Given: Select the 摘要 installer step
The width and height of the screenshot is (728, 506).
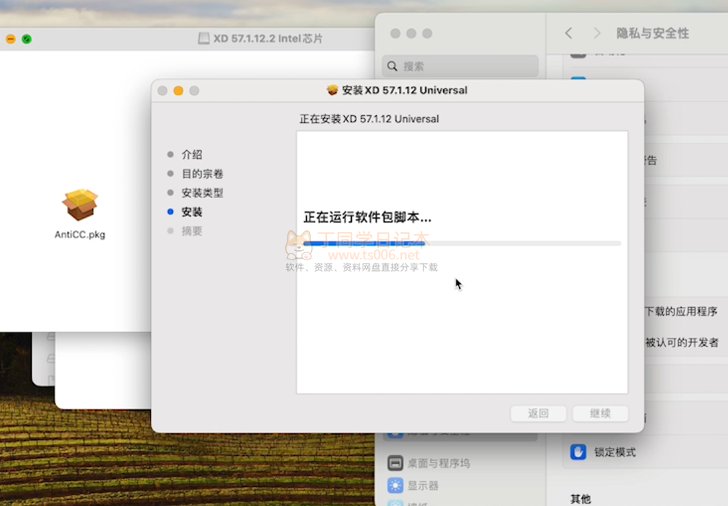Looking at the screenshot, I should [x=191, y=231].
